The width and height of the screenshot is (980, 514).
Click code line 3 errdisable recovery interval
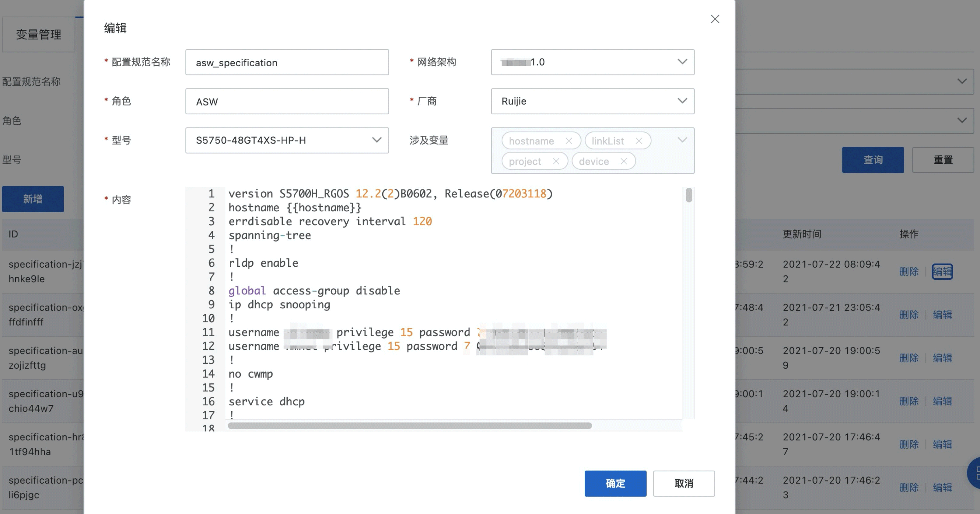[330, 221]
